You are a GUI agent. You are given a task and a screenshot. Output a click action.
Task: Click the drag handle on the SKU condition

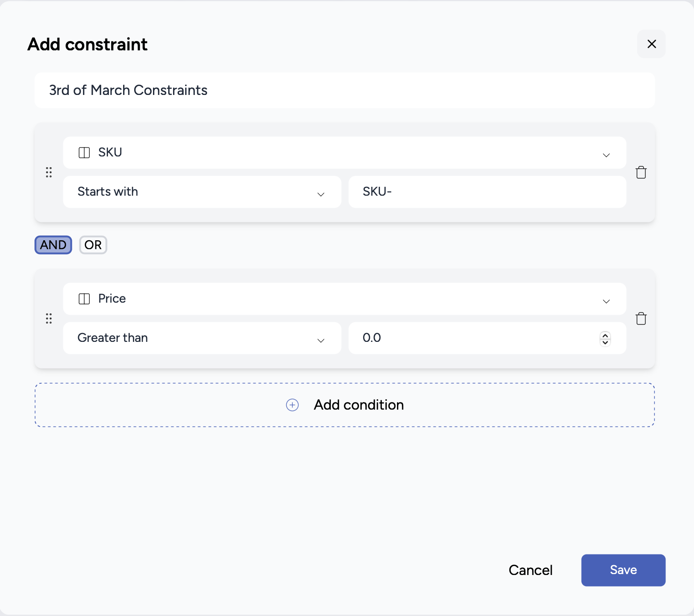(x=49, y=172)
